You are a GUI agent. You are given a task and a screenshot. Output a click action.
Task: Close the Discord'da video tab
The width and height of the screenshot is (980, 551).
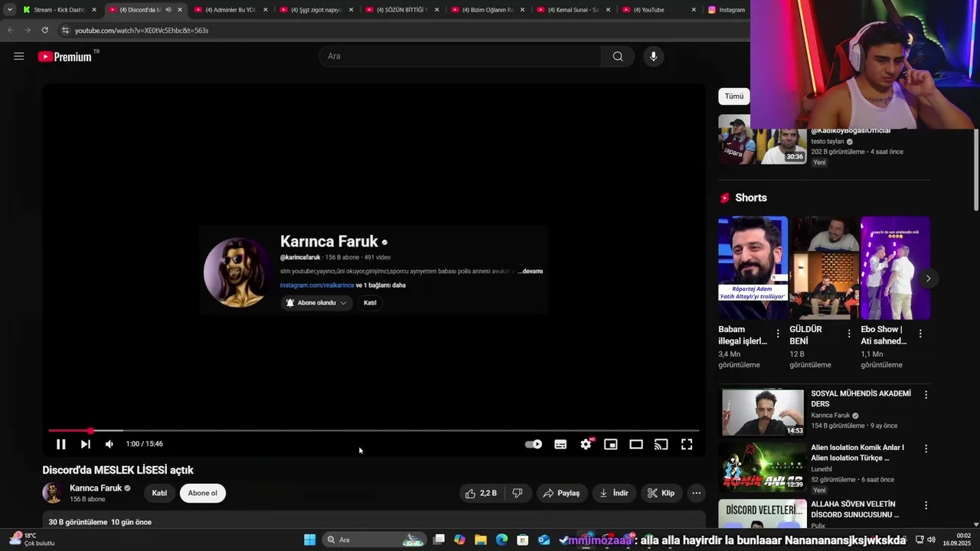click(x=180, y=10)
